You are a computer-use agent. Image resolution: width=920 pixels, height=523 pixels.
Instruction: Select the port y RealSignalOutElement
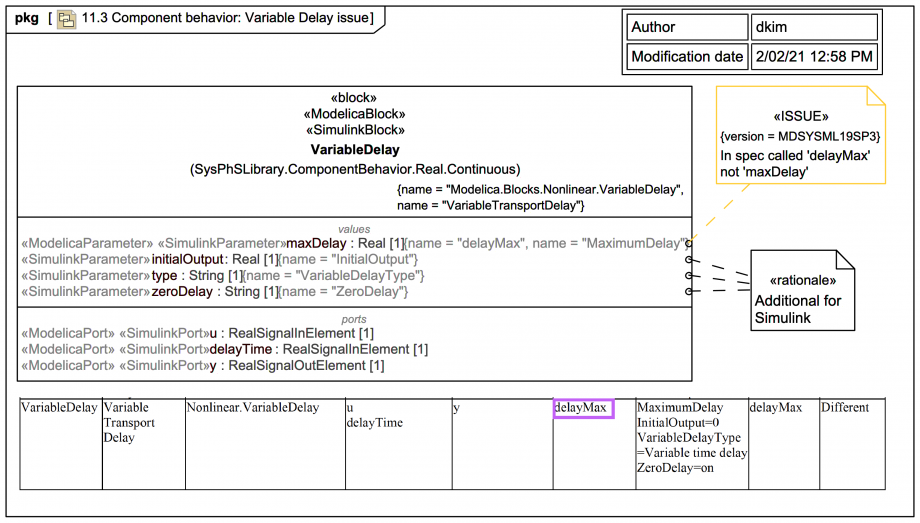point(203,366)
